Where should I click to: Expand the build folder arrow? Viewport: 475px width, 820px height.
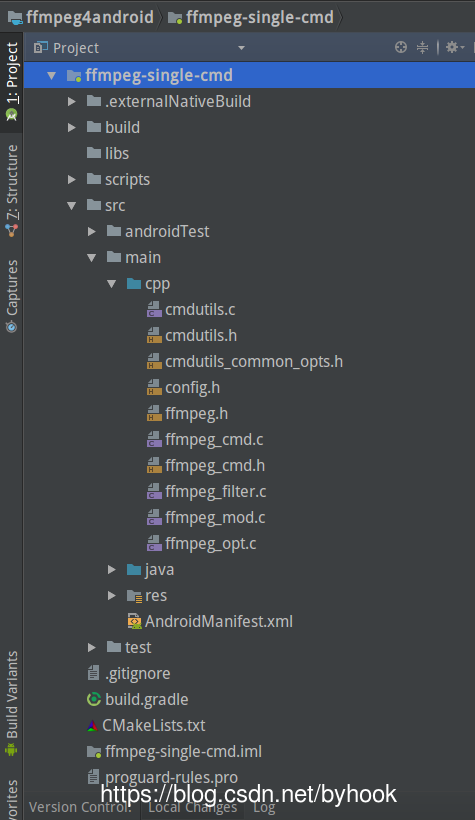(x=72, y=128)
